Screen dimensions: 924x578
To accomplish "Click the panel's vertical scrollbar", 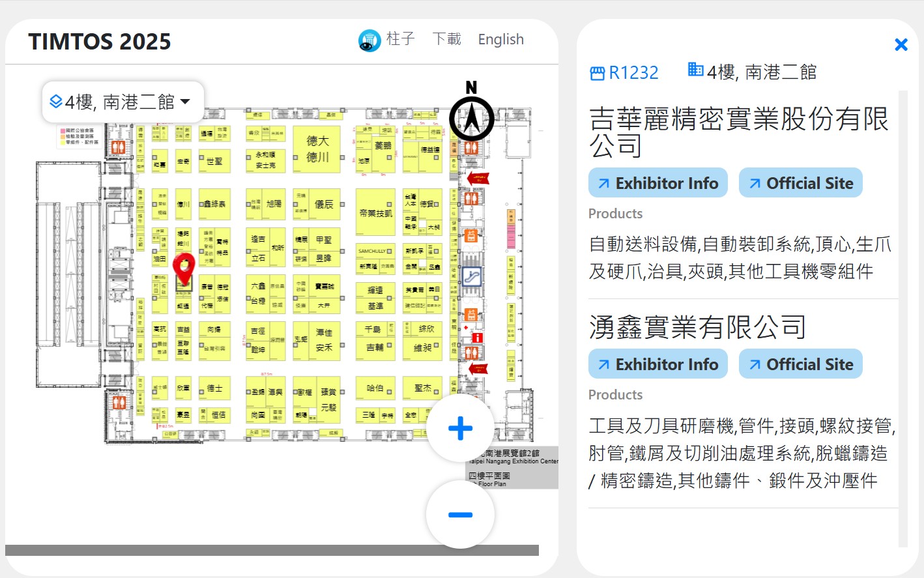I will coord(903,319).
